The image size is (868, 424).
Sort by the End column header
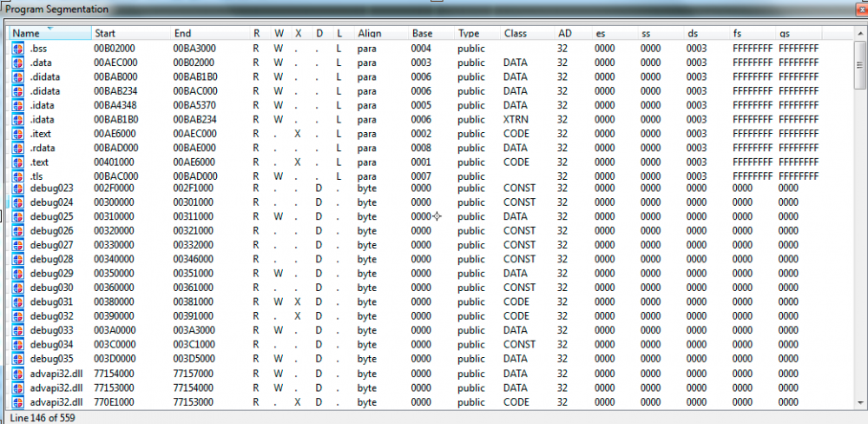click(182, 33)
